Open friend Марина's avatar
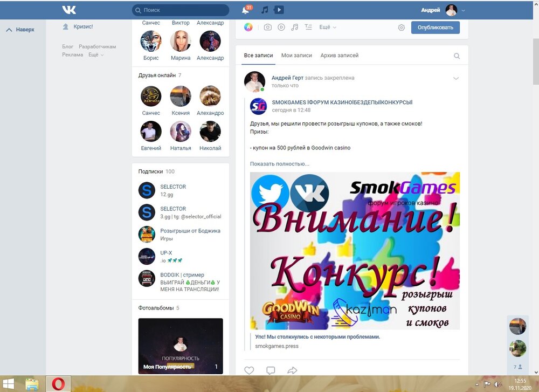Viewport: 539px width, 392px height. click(x=181, y=42)
